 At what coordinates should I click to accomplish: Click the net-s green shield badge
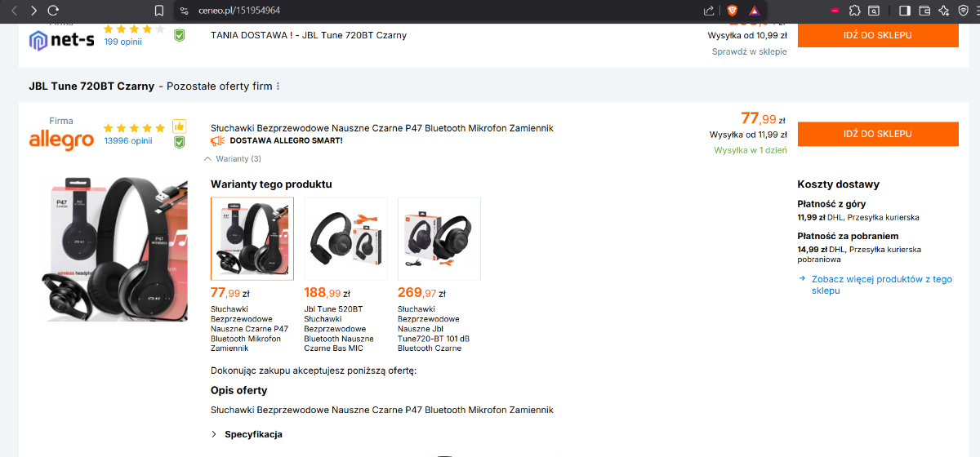(x=179, y=35)
